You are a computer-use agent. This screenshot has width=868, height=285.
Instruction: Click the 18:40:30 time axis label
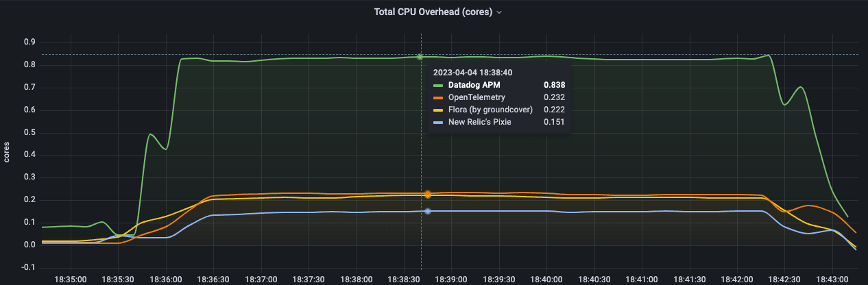click(x=594, y=280)
